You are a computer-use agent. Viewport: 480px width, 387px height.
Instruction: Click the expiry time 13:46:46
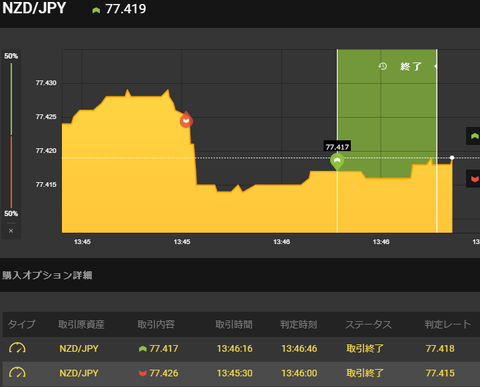pyautogui.click(x=299, y=349)
